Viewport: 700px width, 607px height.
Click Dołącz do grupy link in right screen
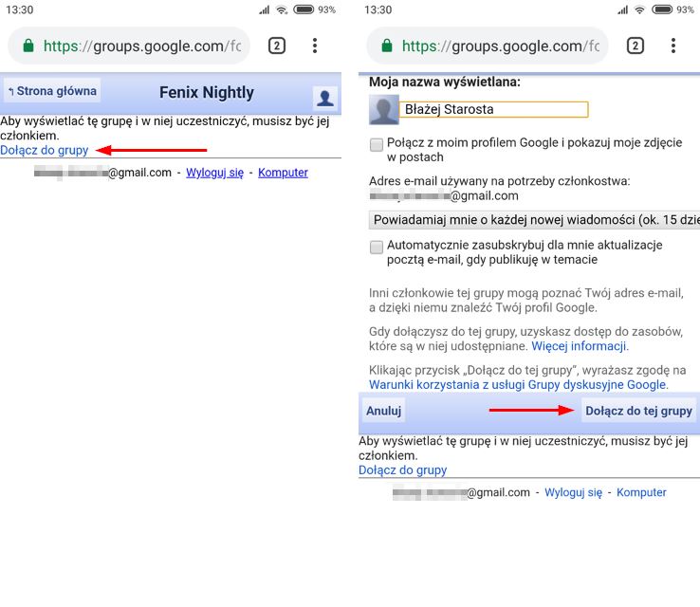[403, 470]
